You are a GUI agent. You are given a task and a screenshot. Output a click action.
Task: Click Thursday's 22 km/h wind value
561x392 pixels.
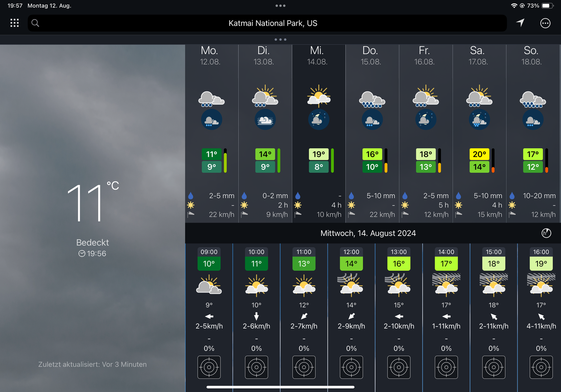[382, 215]
